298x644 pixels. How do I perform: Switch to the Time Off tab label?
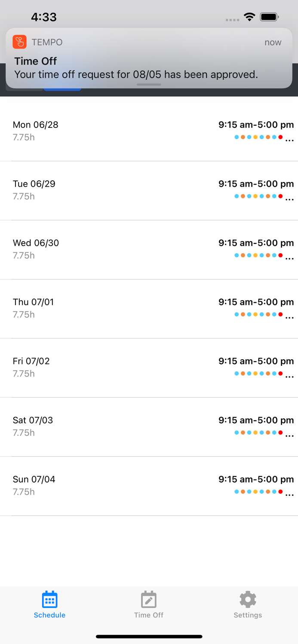[148, 615]
